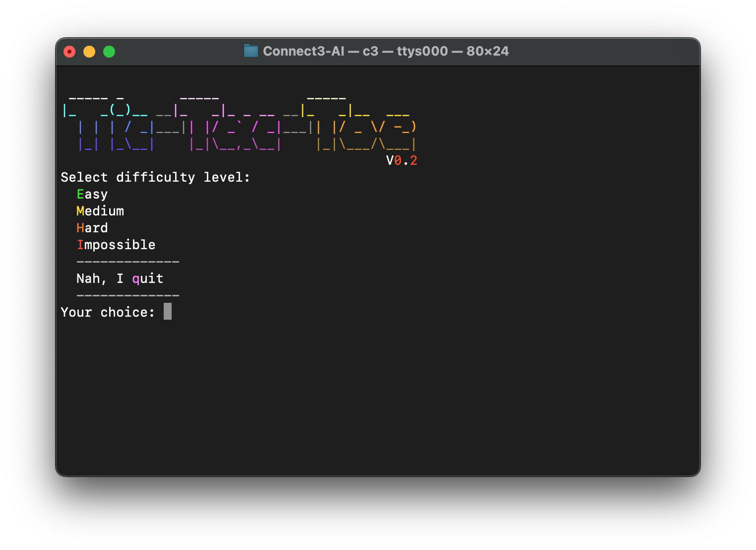Maximize the terminal with green button

pos(109,52)
